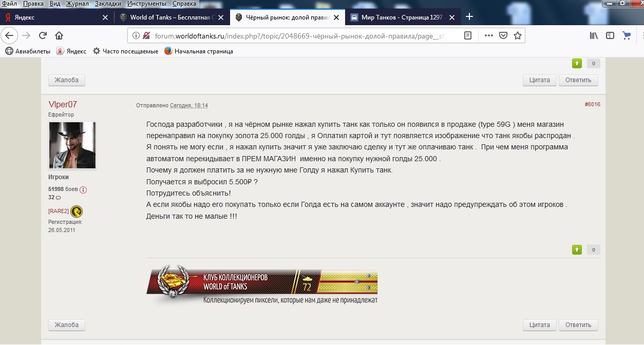Close the Мир Танков tab
Image resolution: width=644 pixels, height=345 pixels.
point(452,17)
